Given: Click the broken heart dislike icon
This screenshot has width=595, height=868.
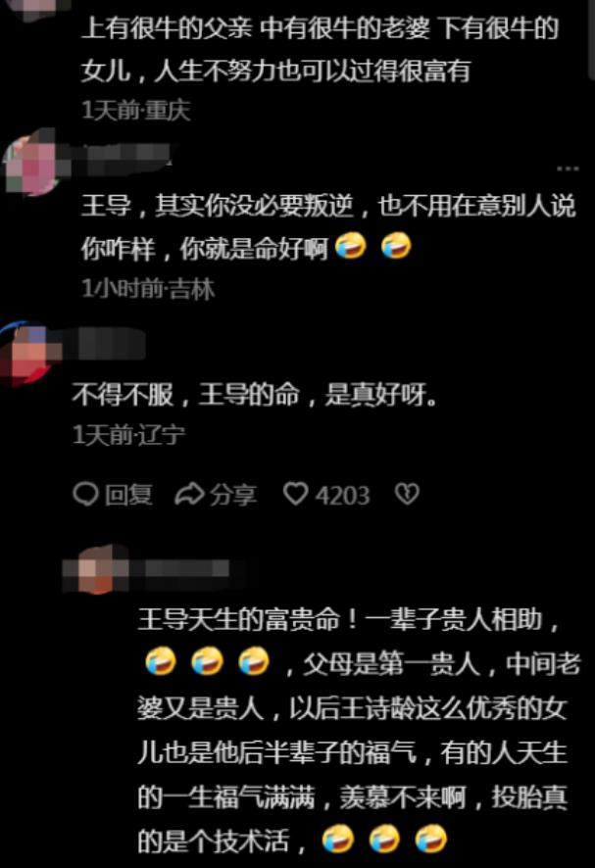Looking at the screenshot, I should click(x=407, y=494).
